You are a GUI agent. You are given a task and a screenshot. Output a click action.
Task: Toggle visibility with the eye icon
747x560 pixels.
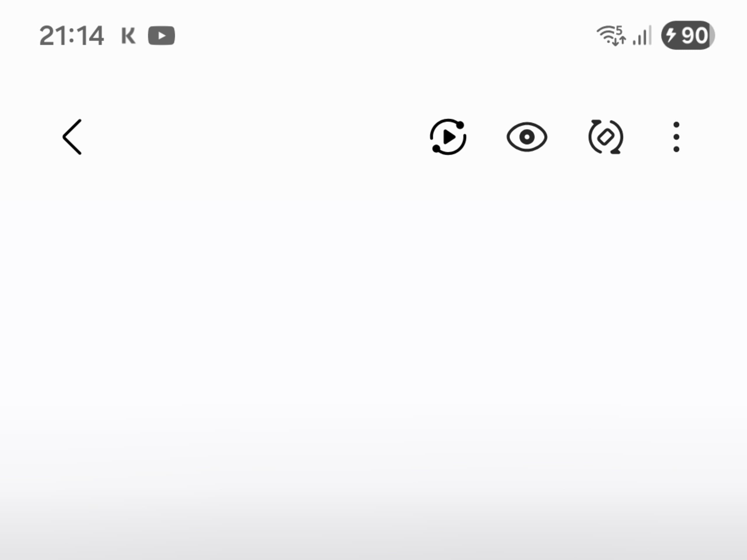click(x=527, y=137)
